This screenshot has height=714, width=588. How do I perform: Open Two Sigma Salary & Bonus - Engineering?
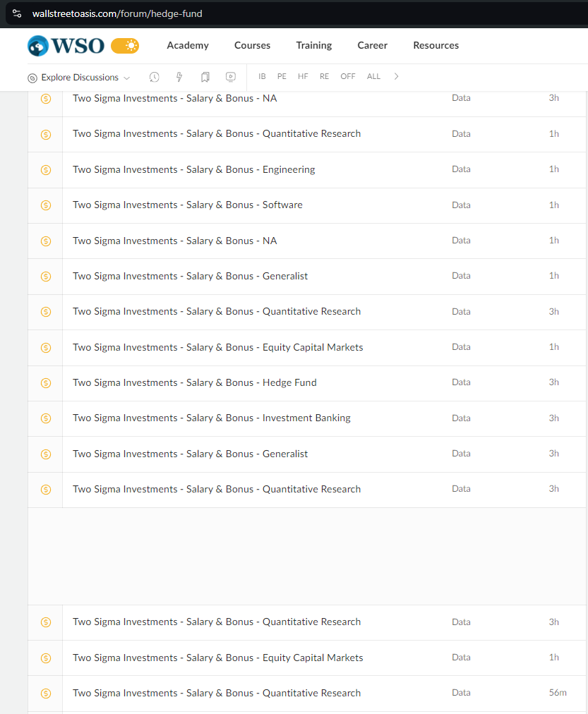(x=194, y=169)
